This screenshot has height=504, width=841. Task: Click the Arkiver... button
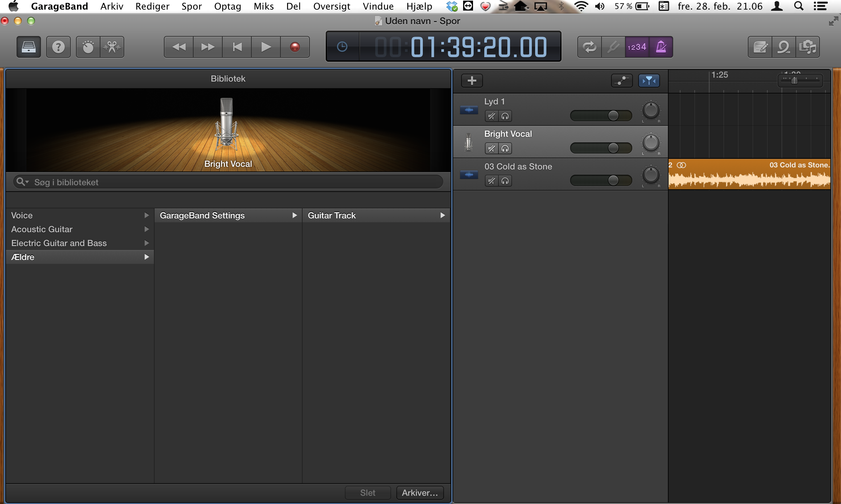(420, 493)
